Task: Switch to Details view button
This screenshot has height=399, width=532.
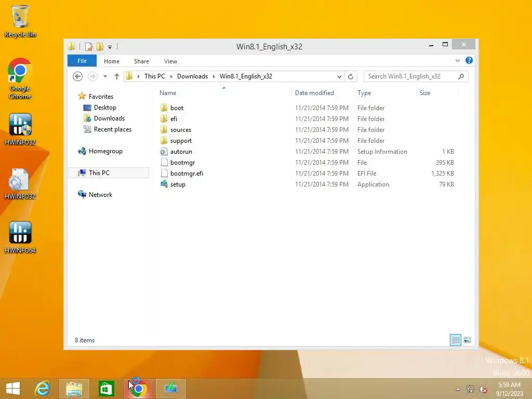Action: pos(455,340)
